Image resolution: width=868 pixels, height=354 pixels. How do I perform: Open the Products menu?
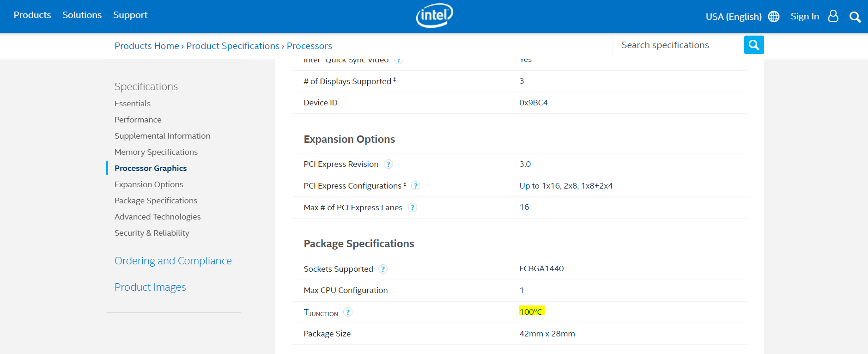(32, 15)
